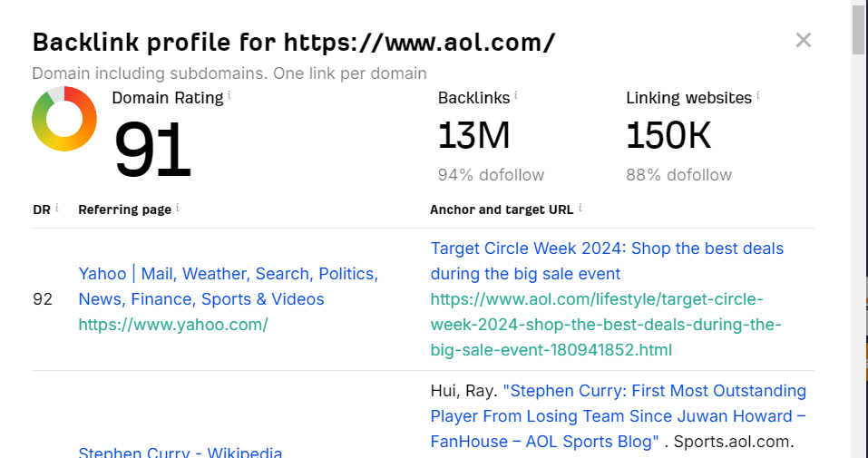868x458 pixels.
Task: Click the 13M backlinks value
Action: (473, 136)
